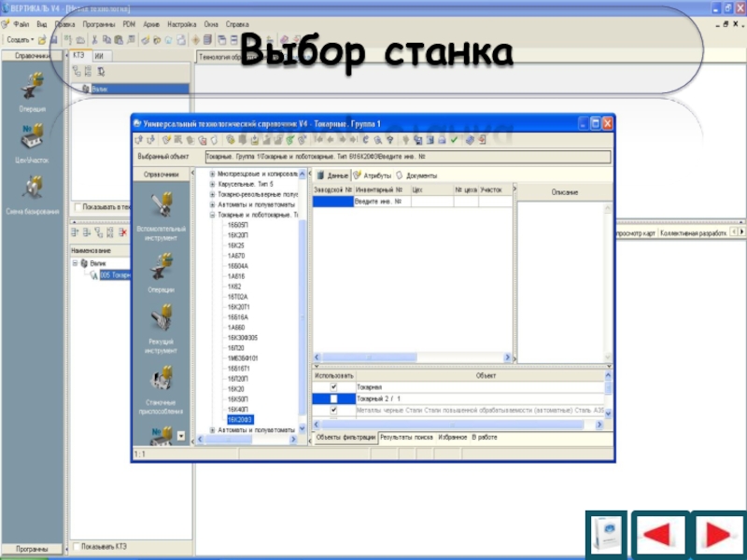Click the red right slide arrow
The width and height of the screenshot is (747, 560).
(x=718, y=534)
